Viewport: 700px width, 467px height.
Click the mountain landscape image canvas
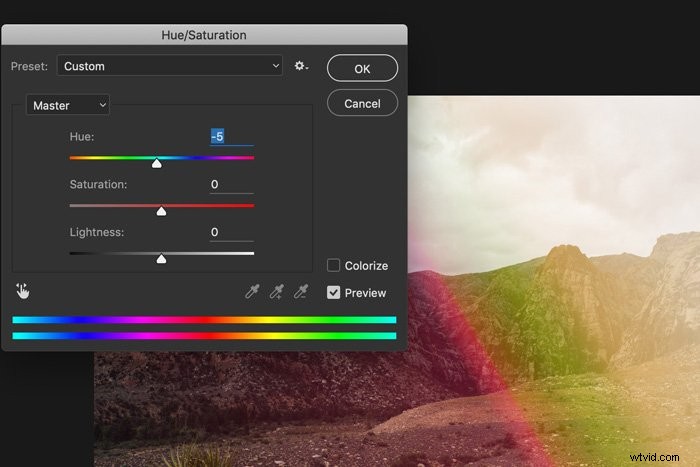pyautogui.click(x=554, y=281)
